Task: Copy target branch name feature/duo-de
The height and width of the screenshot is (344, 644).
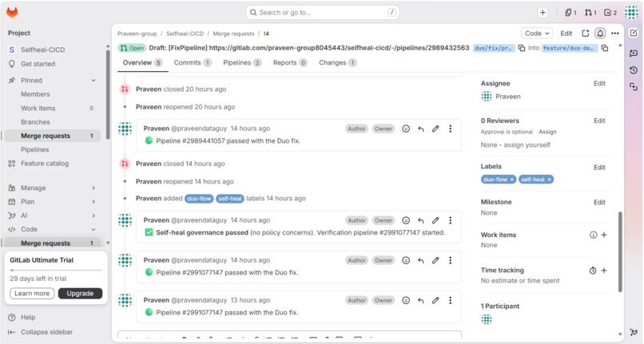Action: [605, 48]
